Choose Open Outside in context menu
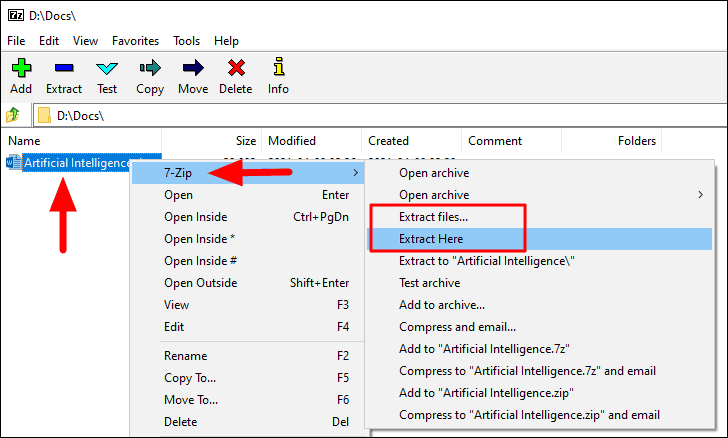728x438 pixels. tap(248, 283)
